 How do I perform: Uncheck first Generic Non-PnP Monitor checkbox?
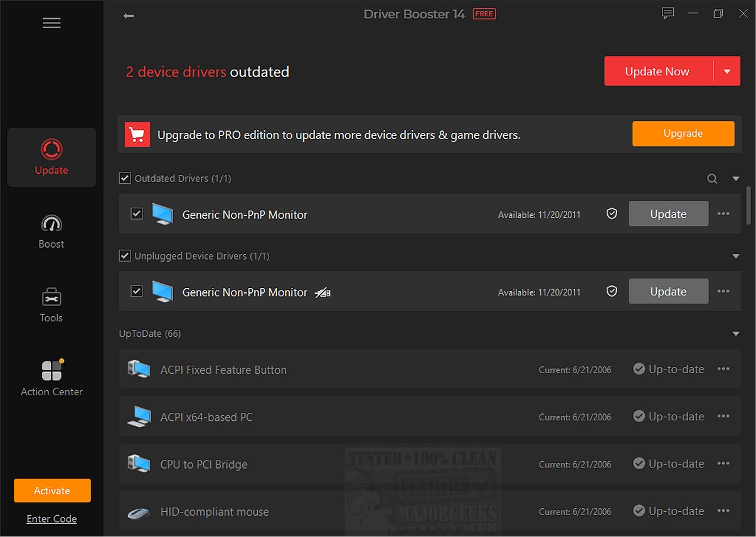pos(136,214)
